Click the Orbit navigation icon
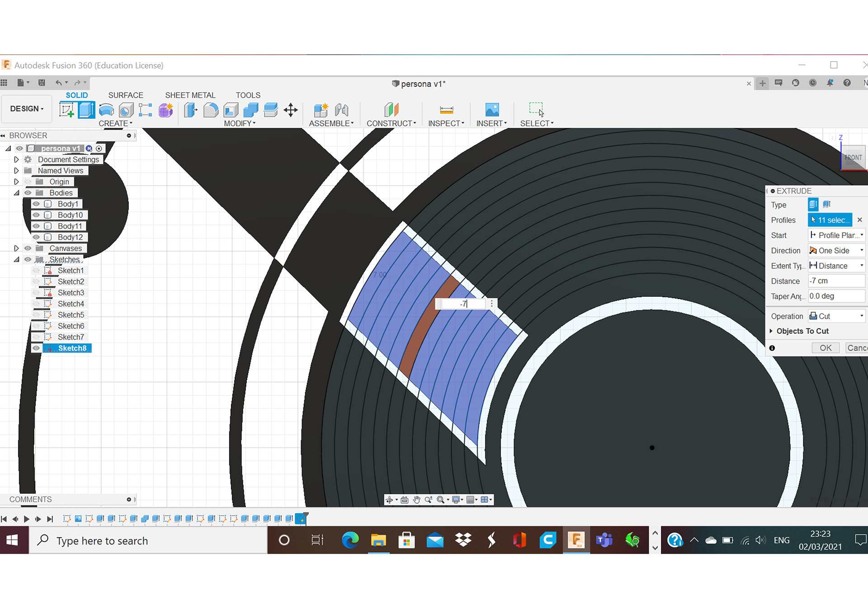Image resolution: width=868 pixels, height=613 pixels. [389, 500]
